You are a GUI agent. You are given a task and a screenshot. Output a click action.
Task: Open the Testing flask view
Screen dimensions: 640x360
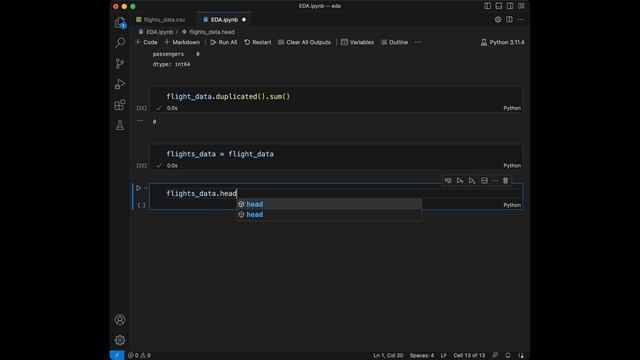point(120,125)
